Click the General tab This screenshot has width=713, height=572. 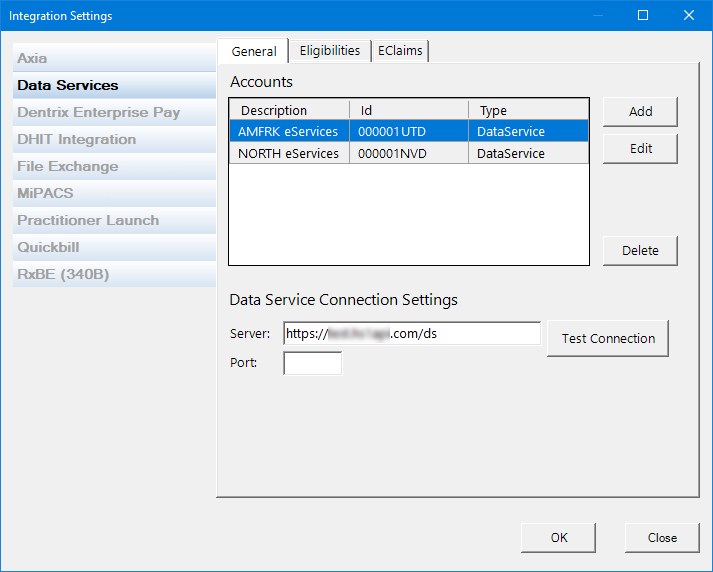pyautogui.click(x=253, y=51)
